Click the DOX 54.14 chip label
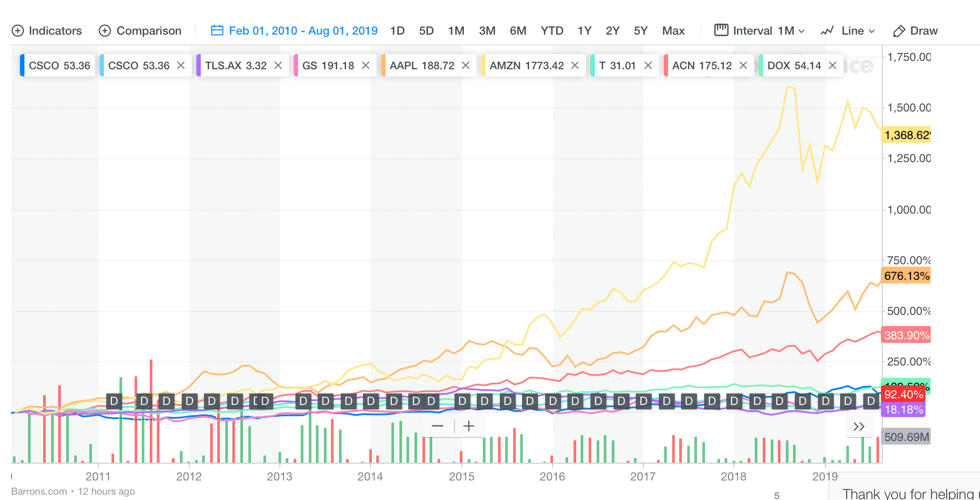The height and width of the screenshot is (500, 980). coord(794,66)
